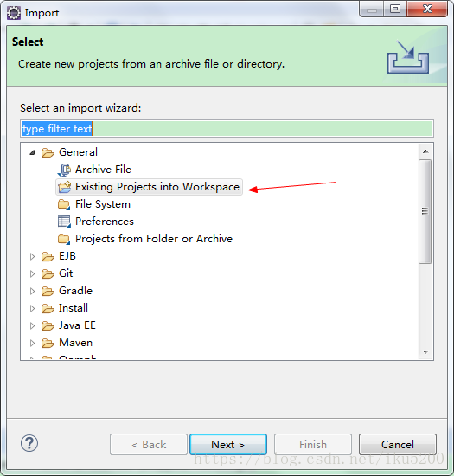
Task: Click the type filter text field
Action: point(227,128)
